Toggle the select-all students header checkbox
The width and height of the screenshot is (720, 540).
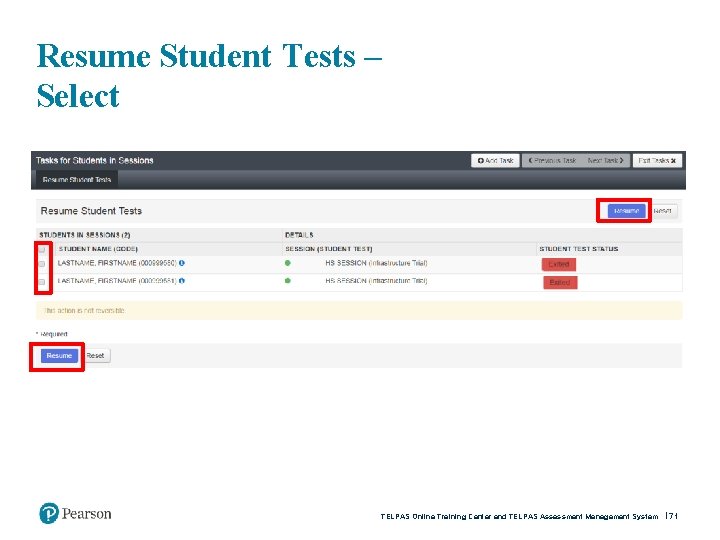(42, 249)
